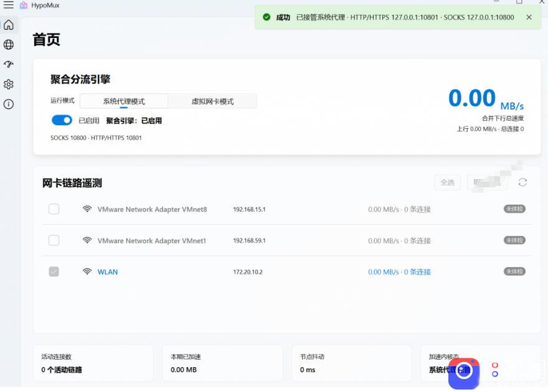This screenshot has height=392, width=548.
Task: Click the SOCKS 10800 port info text
Action: click(x=96, y=138)
